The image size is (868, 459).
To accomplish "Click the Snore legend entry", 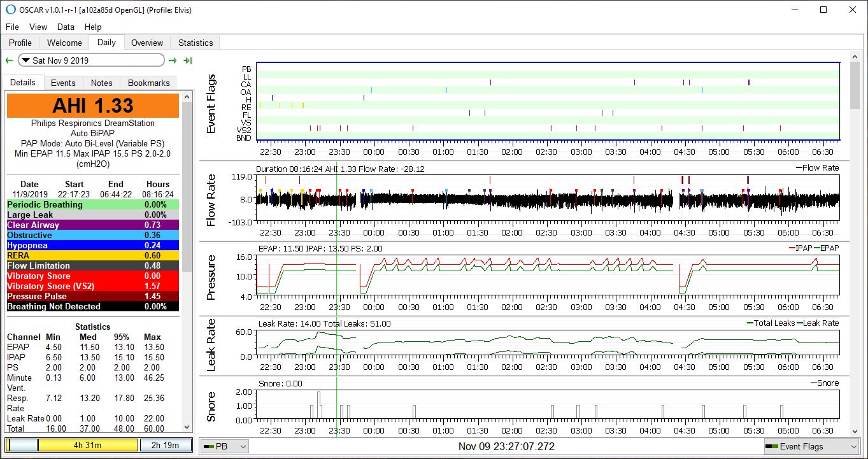I will (825, 383).
